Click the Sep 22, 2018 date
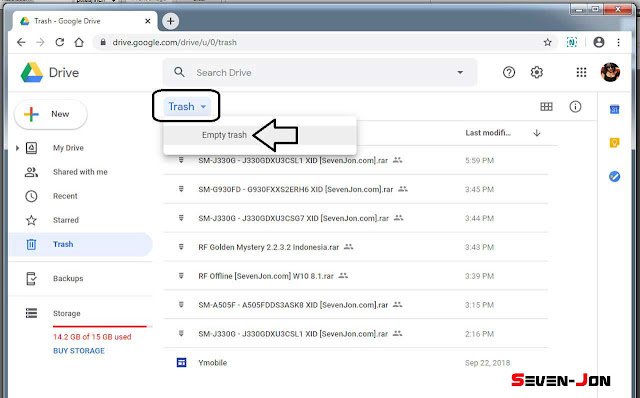640x398 pixels. click(x=487, y=362)
